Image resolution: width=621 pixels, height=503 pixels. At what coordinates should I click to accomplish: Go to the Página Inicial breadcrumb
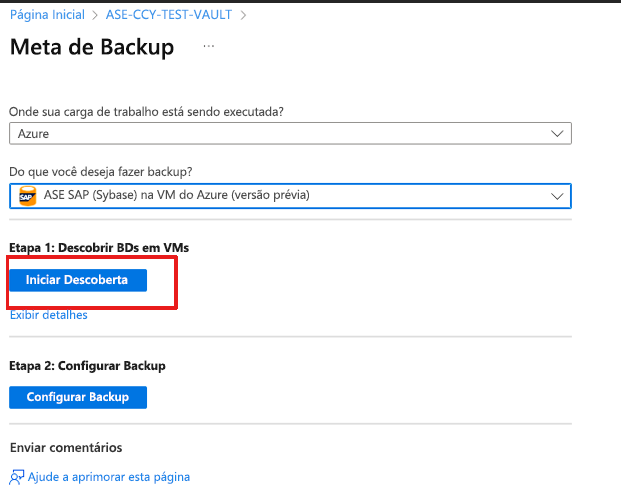(46, 15)
